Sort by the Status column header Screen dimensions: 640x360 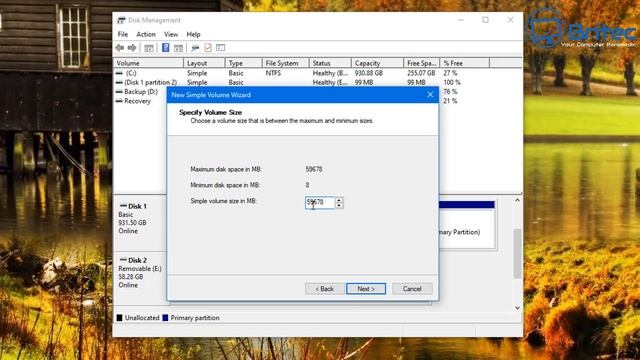pos(330,63)
